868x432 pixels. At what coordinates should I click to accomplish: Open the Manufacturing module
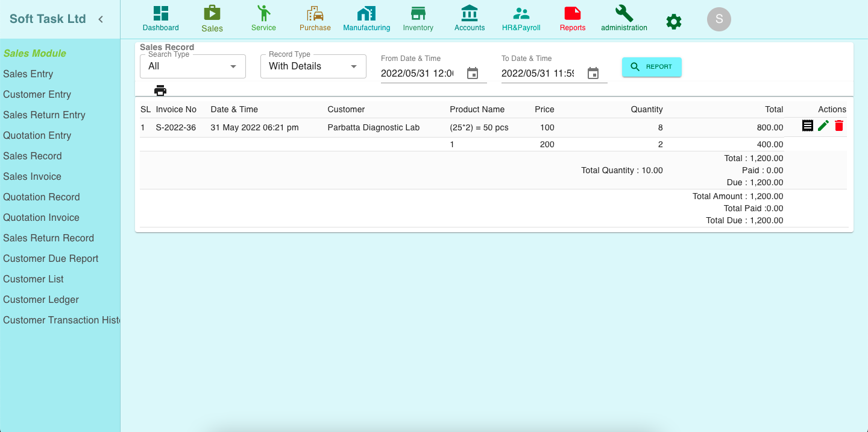pyautogui.click(x=366, y=17)
